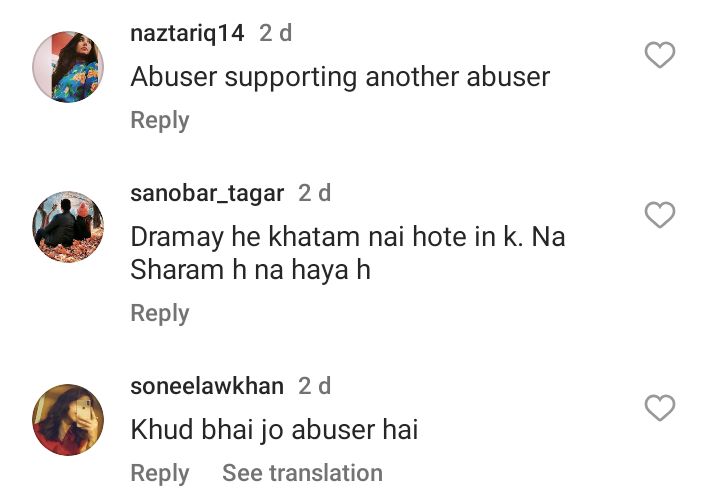This screenshot has height=492, width=720.
Task: Like naztariq14's comment with the heart icon
Action: pos(660,55)
